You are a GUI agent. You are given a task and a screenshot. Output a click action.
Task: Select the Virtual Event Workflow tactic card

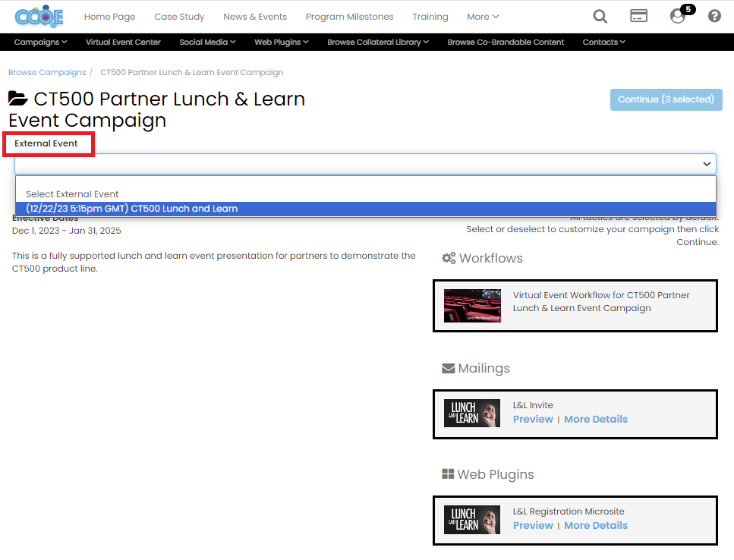coord(575,306)
